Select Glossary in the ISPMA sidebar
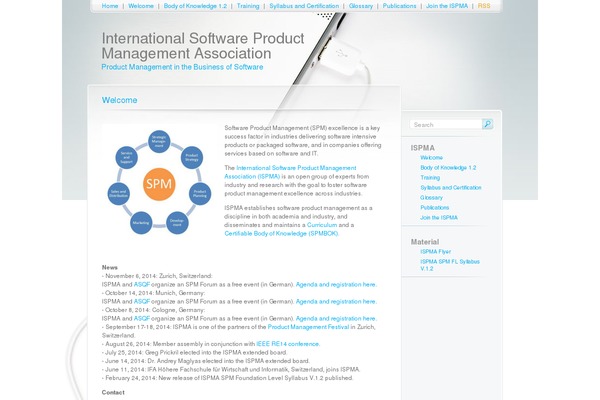The height and width of the screenshot is (400, 600). pyautogui.click(x=431, y=198)
